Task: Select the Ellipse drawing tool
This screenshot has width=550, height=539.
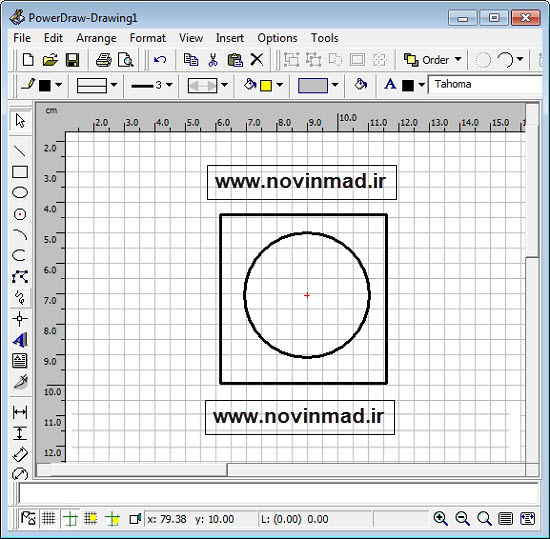Action: point(20,193)
